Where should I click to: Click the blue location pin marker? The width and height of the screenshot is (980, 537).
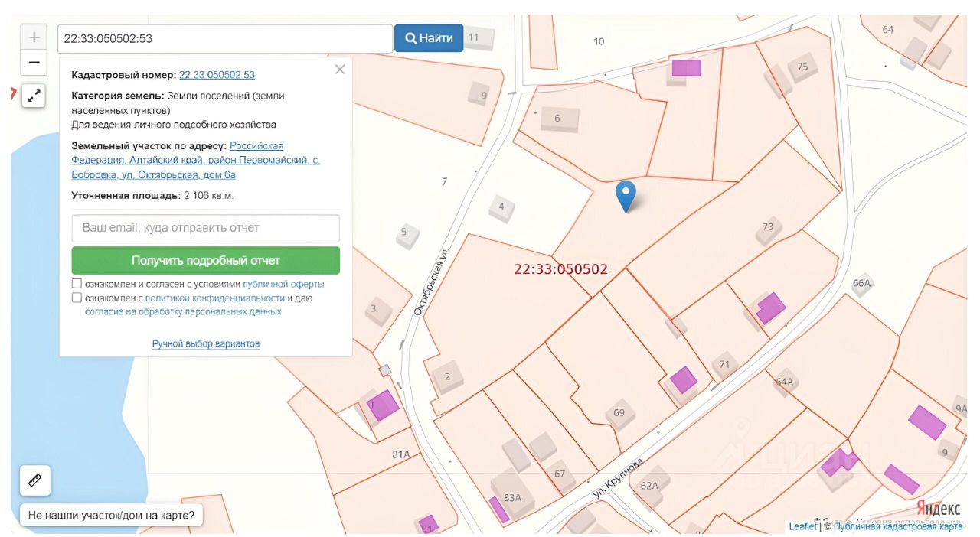pyautogui.click(x=626, y=194)
